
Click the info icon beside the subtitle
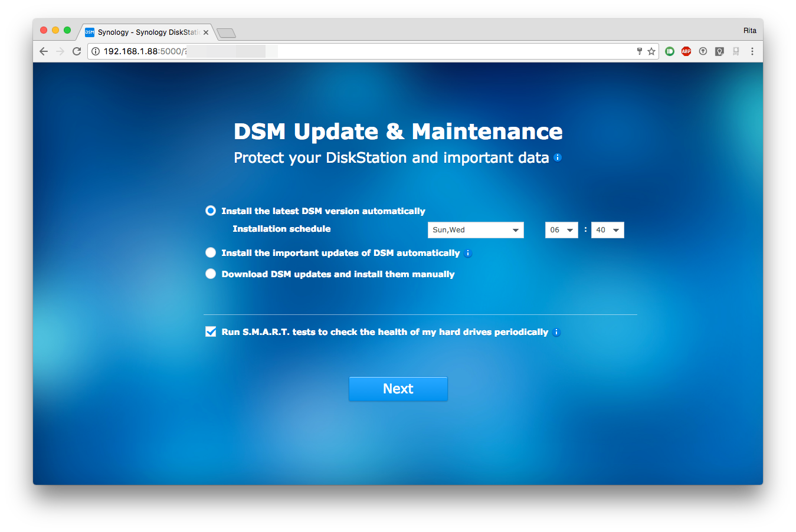coord(558,157)
